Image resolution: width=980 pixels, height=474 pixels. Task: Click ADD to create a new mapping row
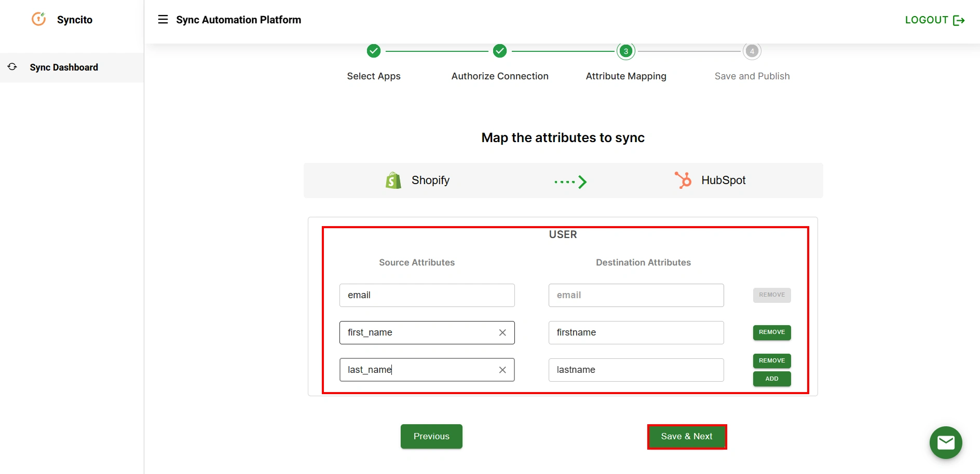771,379
